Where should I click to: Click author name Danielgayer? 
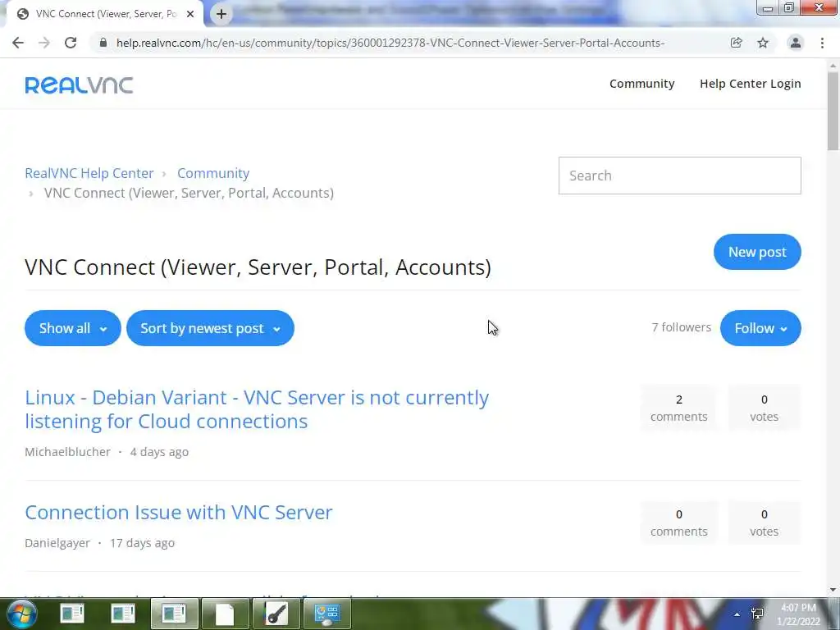pos(57,543)
